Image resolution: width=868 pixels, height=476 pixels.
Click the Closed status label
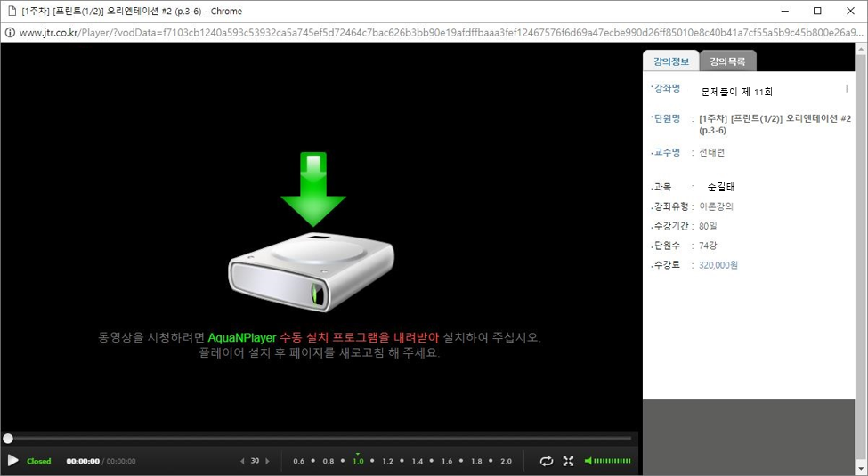point(39,461)
